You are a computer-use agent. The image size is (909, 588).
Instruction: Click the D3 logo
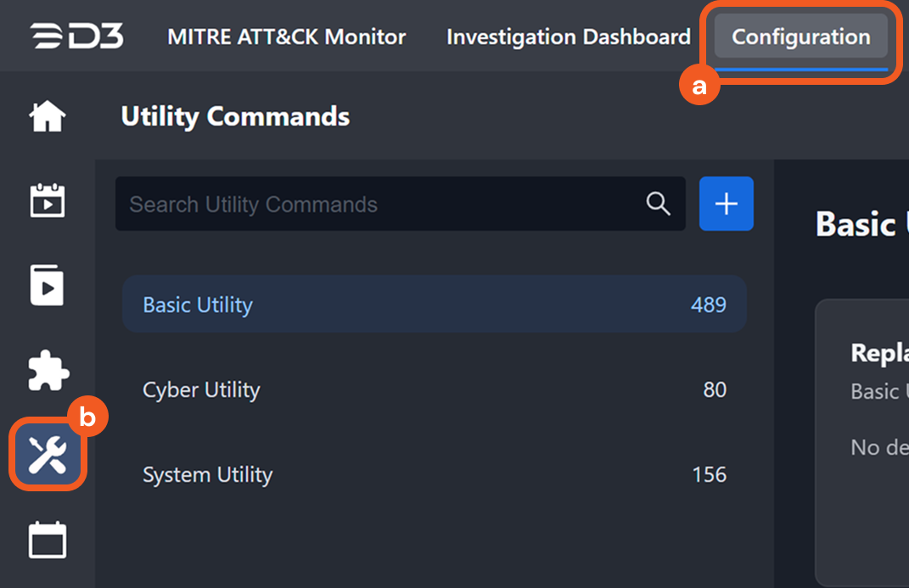coord(77,36)
